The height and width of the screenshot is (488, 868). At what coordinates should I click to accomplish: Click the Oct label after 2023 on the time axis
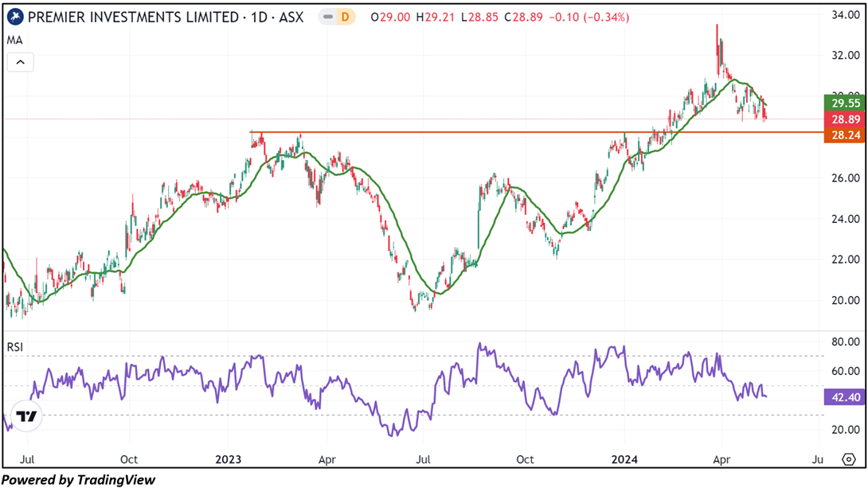[x=525, y=460]
